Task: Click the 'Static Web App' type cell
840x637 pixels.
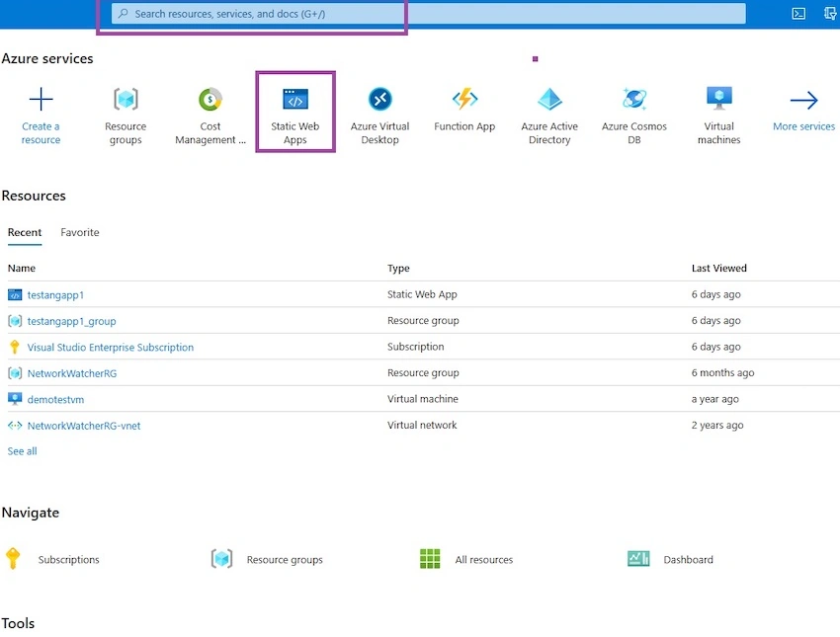Action: [x=422, y=294]
